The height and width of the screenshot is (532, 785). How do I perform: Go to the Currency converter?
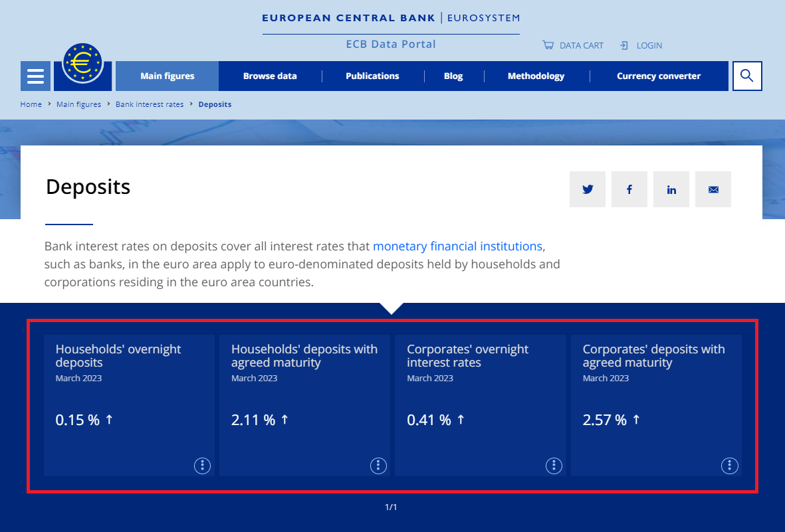[659, 76]
